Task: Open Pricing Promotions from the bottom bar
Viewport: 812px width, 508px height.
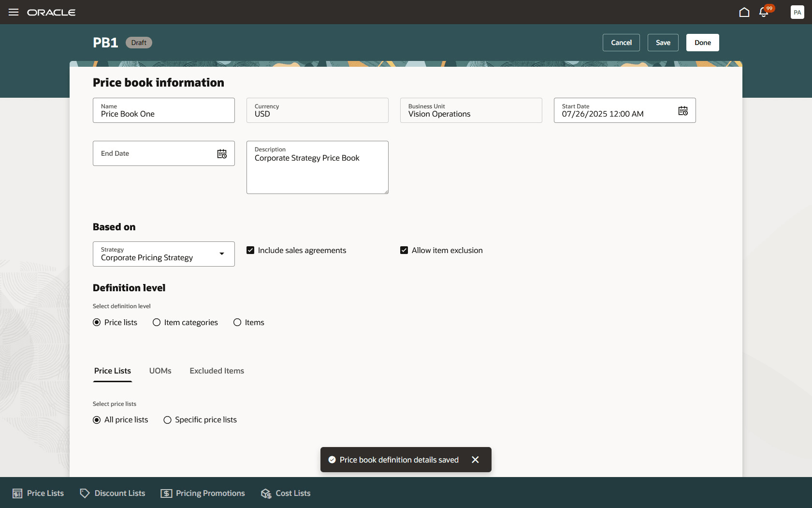Action: pyautogui.click(x=203, y=493)
